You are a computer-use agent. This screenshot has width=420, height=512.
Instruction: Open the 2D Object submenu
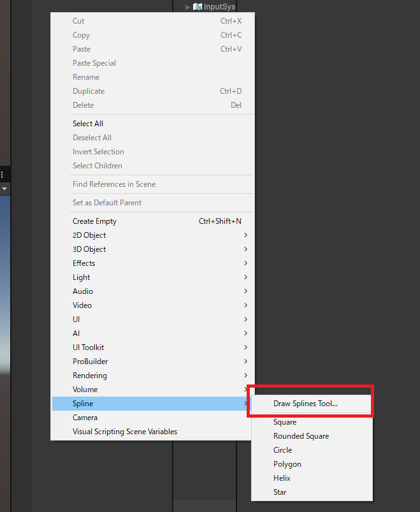point(89,235)
